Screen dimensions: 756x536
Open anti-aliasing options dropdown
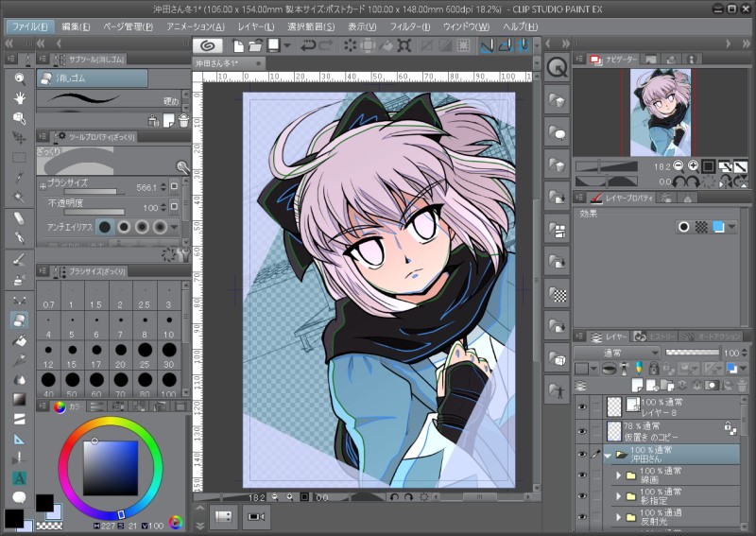coord(174,227)
